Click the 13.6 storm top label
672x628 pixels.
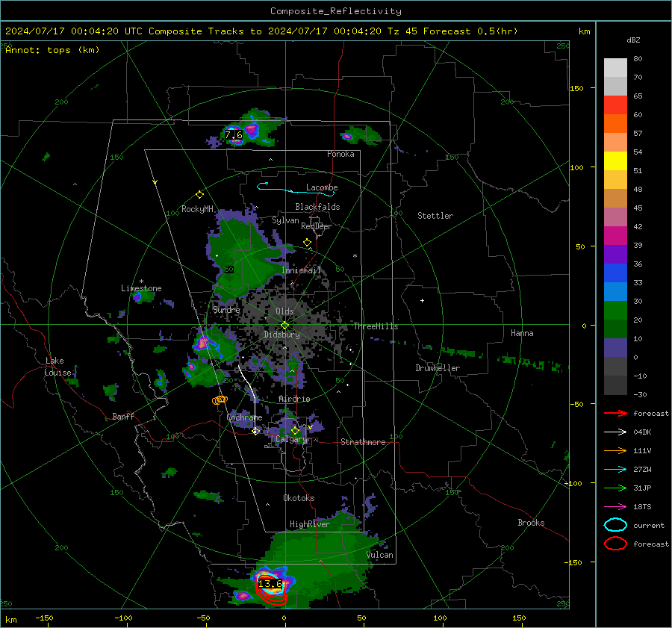pyautogui.click(x=270, y=584)
